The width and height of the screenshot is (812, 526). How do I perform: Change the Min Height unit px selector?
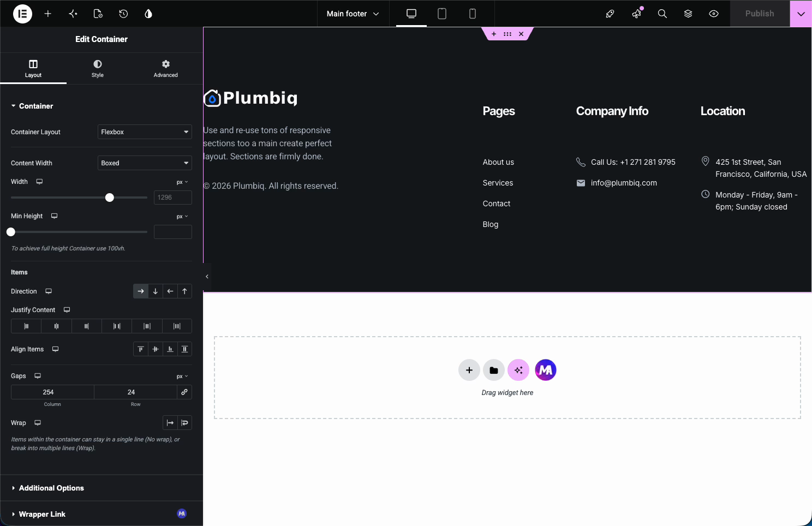point(182,217)
